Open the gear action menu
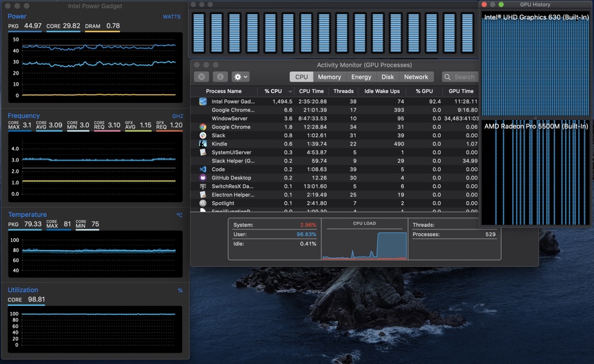The width and height of the screenshot is (594, 364). coord(240,76)
